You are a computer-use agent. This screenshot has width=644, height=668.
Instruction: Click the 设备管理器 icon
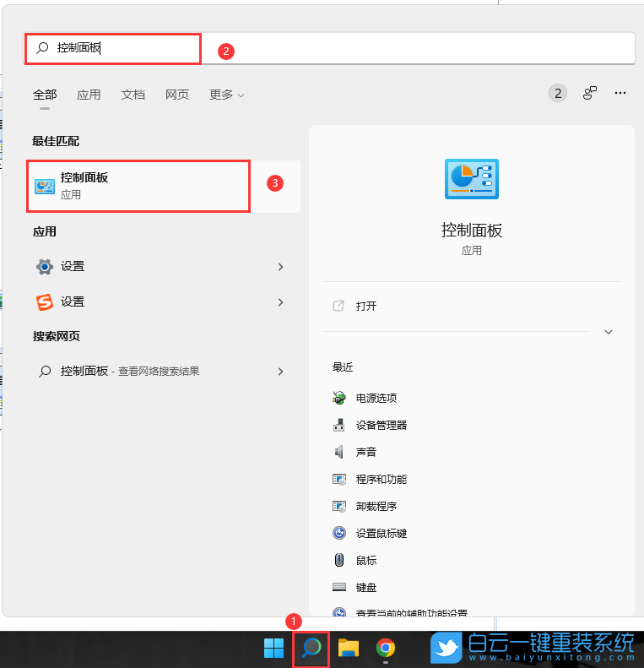(339, 425)
